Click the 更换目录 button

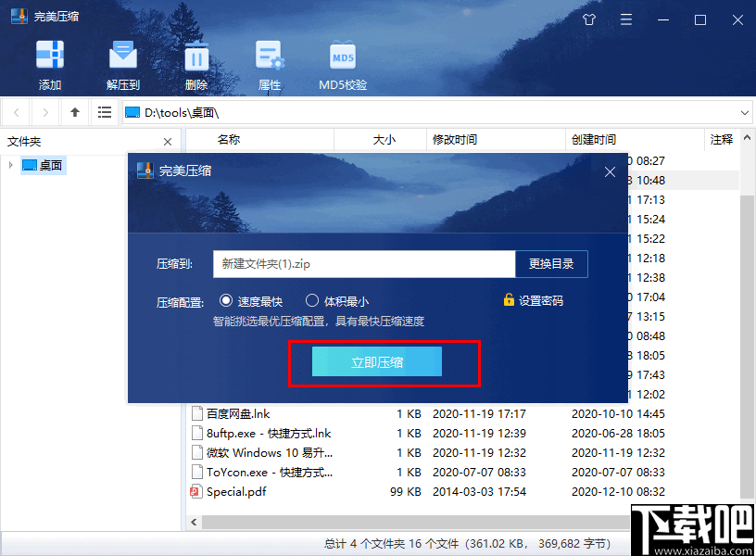click(551, 264)
